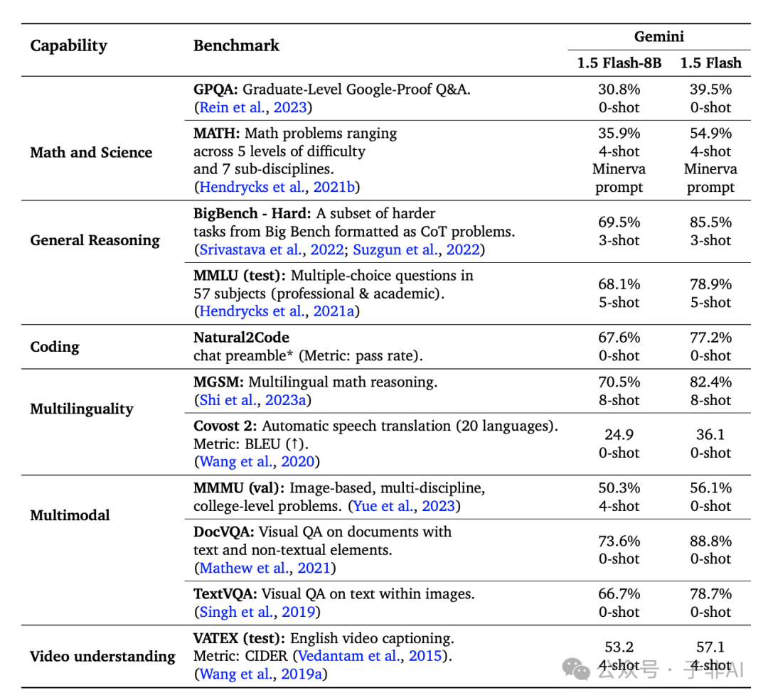Select the 1.5 Flash column header

(x=710, y=63)
